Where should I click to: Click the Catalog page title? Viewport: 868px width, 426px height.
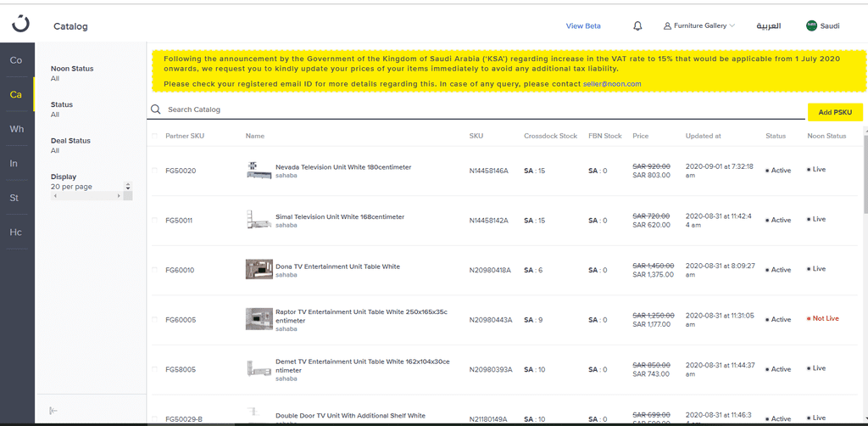70,26
